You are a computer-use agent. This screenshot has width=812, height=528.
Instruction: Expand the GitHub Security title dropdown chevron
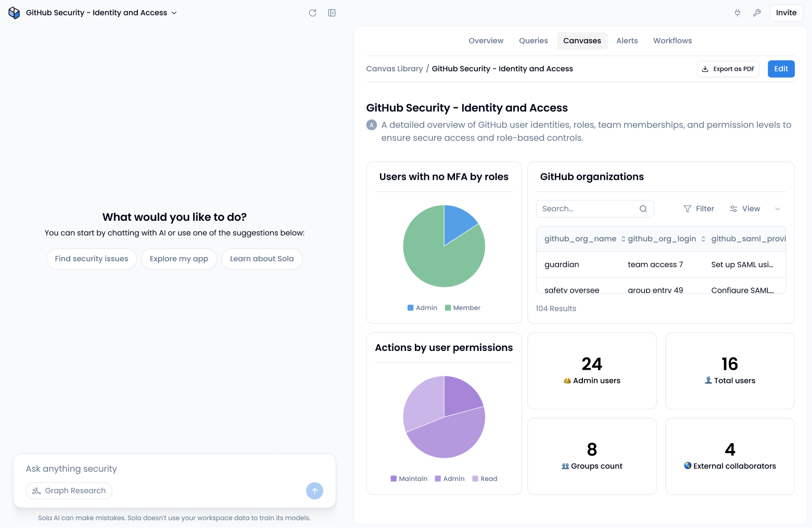pyautogui.click(x=174, y=13)
